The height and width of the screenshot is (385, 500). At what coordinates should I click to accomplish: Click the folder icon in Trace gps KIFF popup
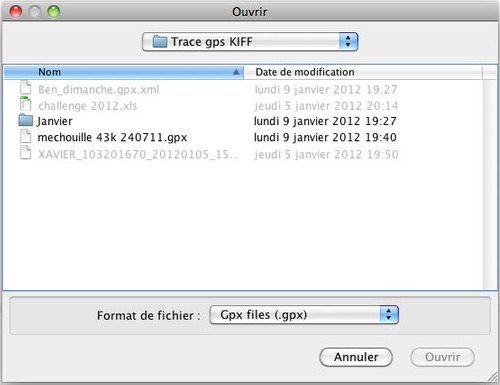coord(160,42)
